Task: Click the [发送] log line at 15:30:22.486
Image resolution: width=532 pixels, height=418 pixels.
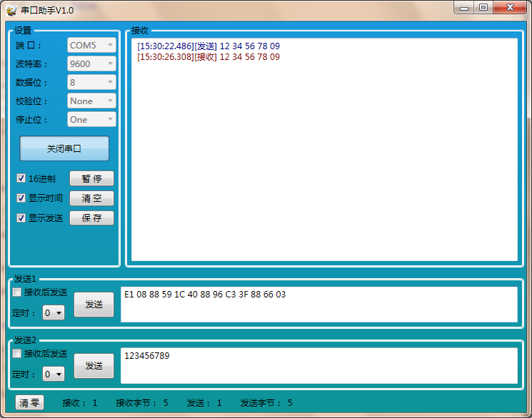Action: [x=209, y=46]
